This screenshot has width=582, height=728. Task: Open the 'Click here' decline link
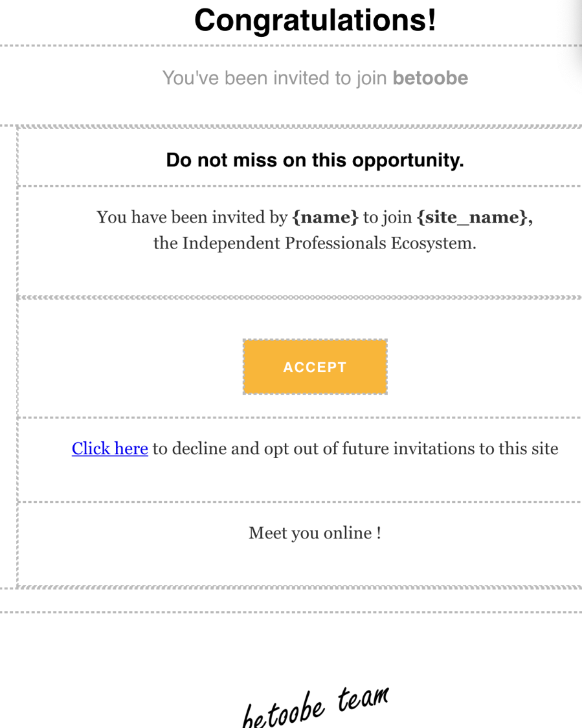[110, 448]
